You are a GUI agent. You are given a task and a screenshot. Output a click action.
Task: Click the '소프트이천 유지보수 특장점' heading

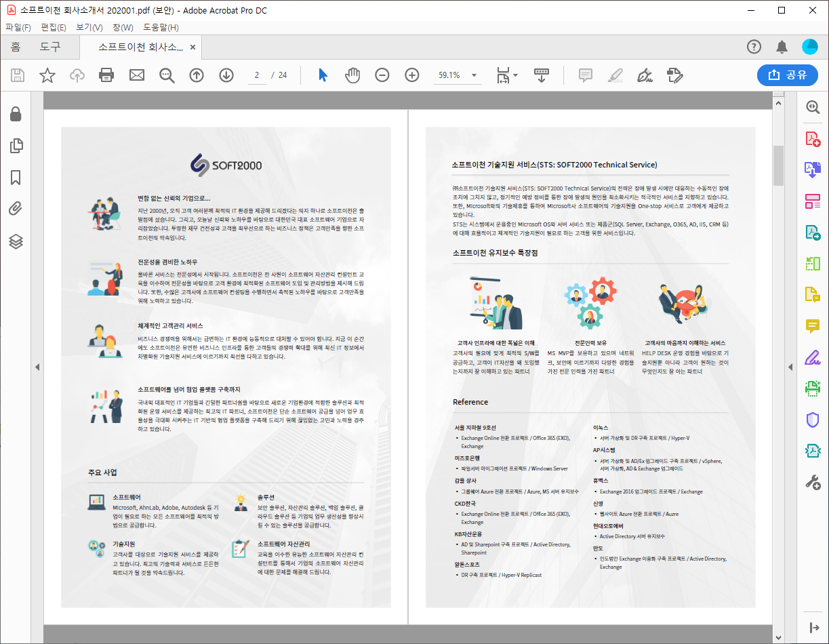point(496,253)
